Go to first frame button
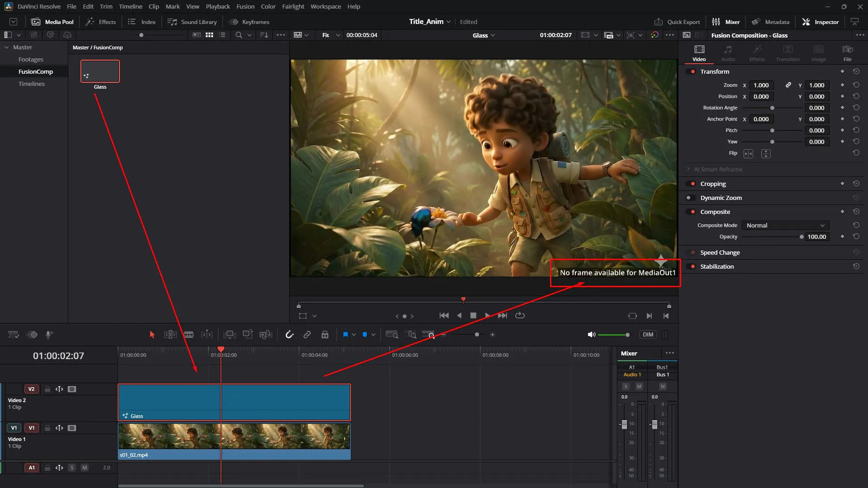 [444, 316]
